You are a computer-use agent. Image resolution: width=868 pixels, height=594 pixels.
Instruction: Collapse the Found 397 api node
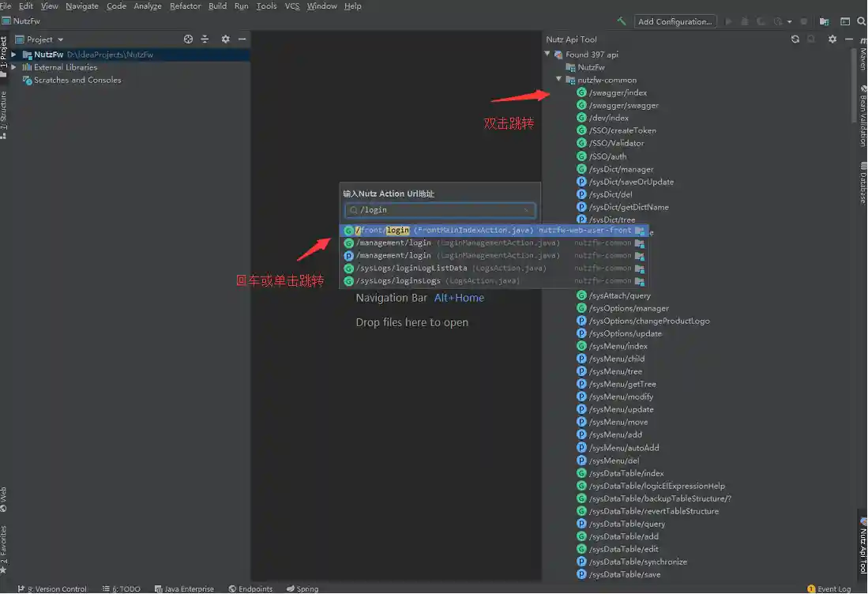tap(547, 55)
